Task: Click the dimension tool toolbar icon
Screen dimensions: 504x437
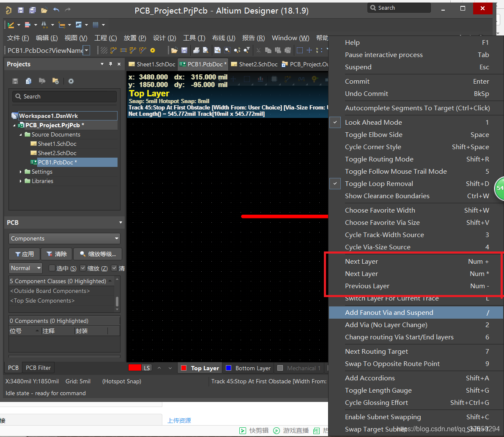Action: pos(62,25)
